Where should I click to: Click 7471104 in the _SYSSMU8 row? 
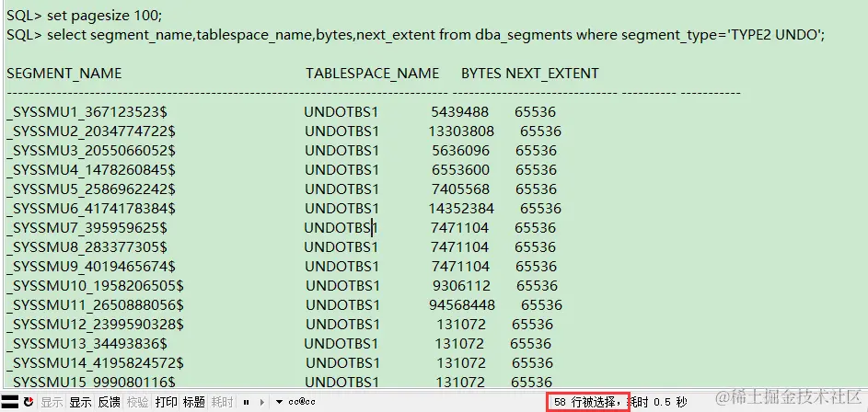click(x=460, y=247)
